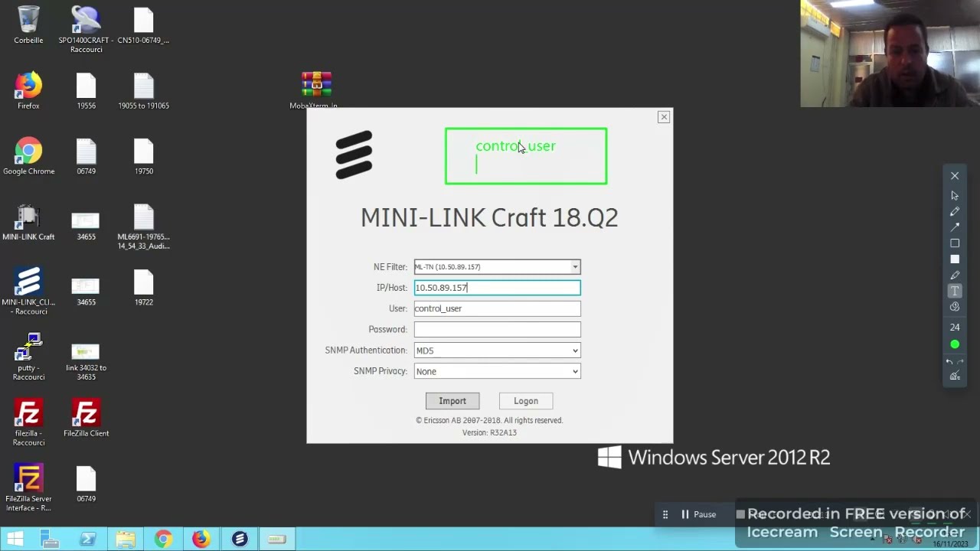Select the SPO1400CRAFT shortcut on the desktop
Screen dimensions: 980x551
[x=86, y=29]
